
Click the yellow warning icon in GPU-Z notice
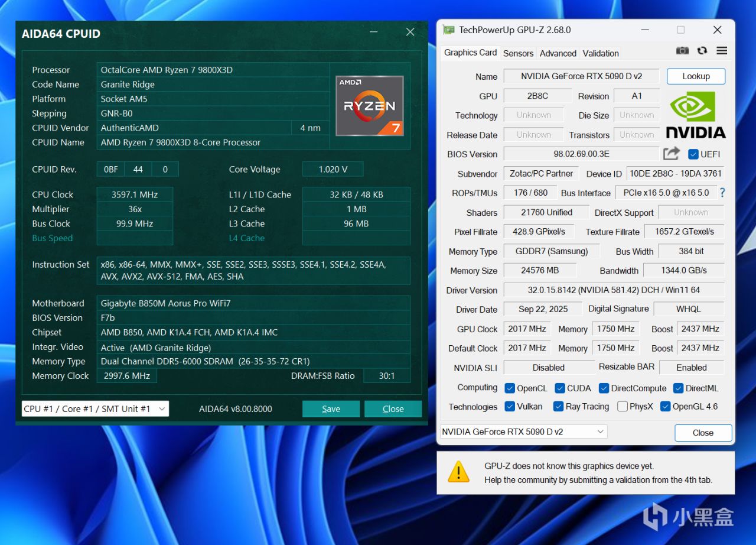tap(458, 472)
